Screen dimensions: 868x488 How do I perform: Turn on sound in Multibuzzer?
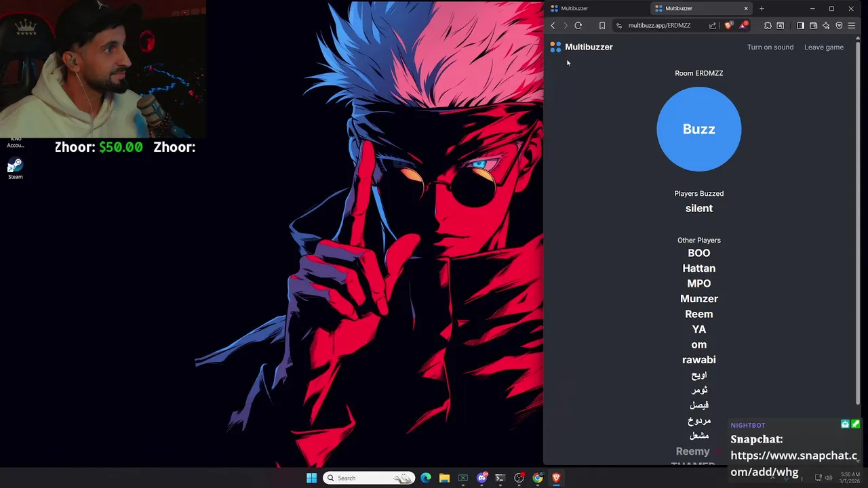pos(770,47)
